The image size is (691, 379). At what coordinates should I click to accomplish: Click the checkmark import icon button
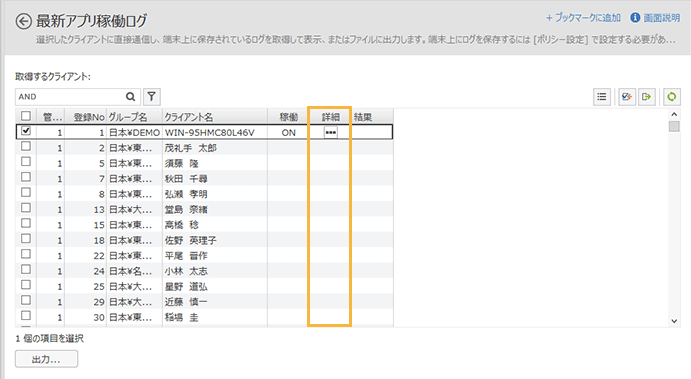tap(627, 97)
